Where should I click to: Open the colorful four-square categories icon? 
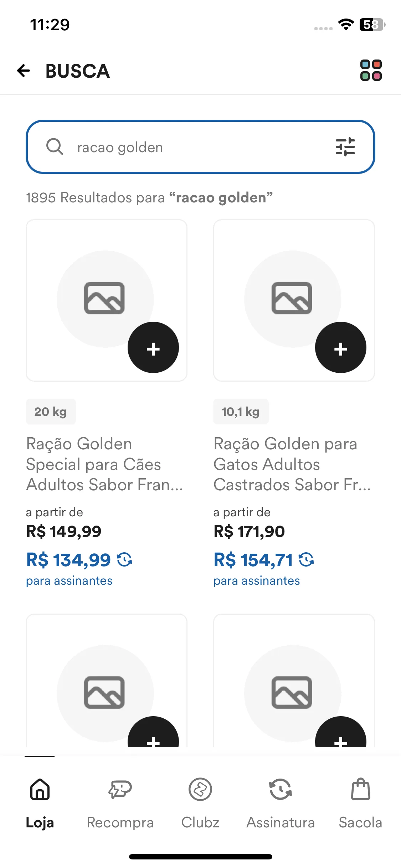(371, 70)
